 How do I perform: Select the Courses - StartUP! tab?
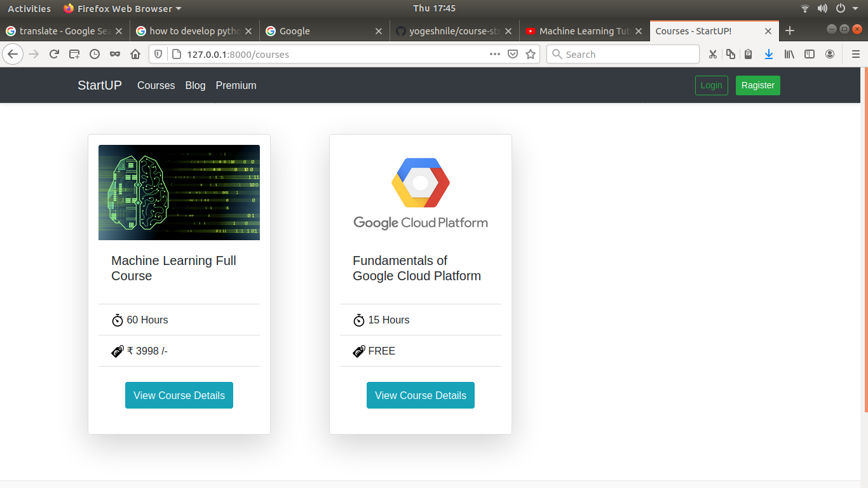pyautogui.click(x=714, y=30)
